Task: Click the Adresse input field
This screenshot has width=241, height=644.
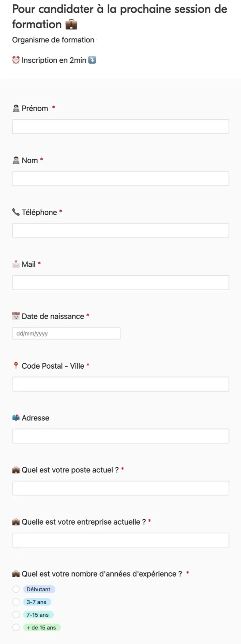Action: (x=120, y=436)
